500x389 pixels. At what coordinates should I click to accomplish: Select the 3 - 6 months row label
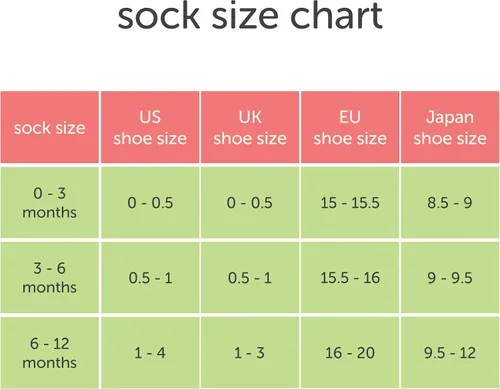point(50,277)
